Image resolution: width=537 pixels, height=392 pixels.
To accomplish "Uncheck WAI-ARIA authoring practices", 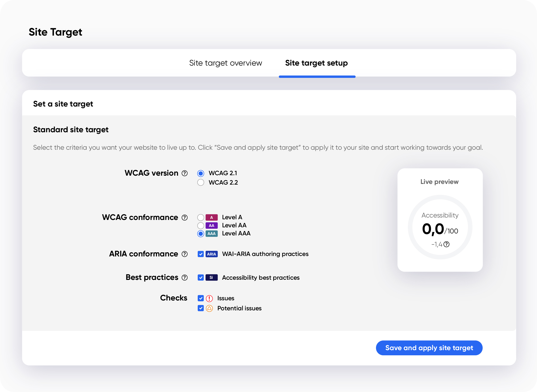I will coord(201,254).
